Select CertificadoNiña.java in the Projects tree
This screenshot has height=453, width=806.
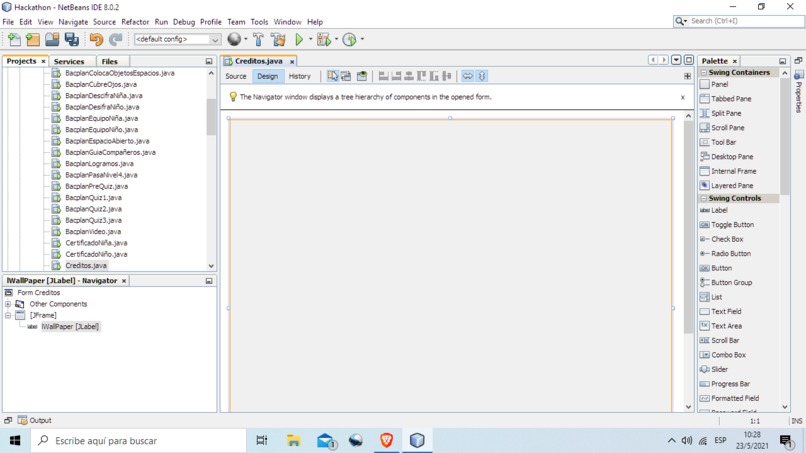click(x=96, y=243)
